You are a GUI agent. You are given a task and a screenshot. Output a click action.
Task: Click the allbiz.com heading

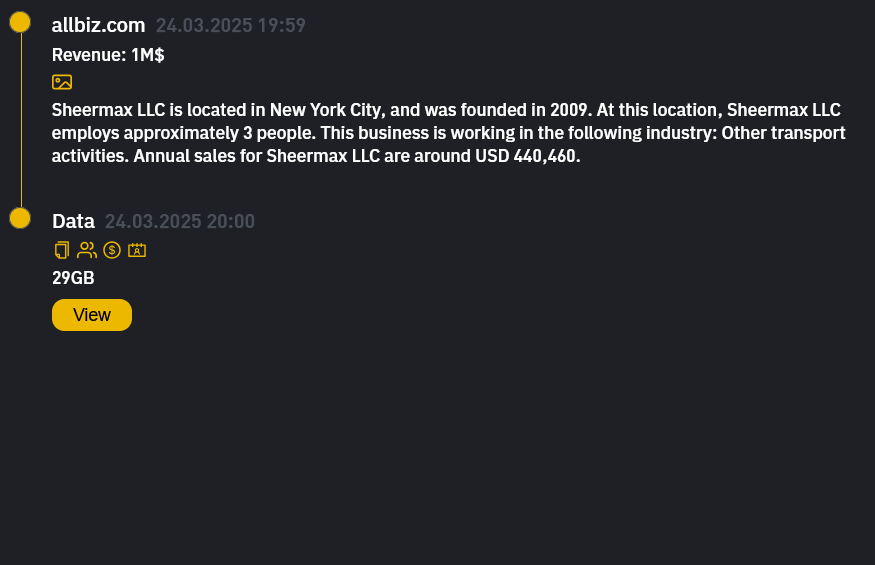pyautogui.click(x=98, y=25)
